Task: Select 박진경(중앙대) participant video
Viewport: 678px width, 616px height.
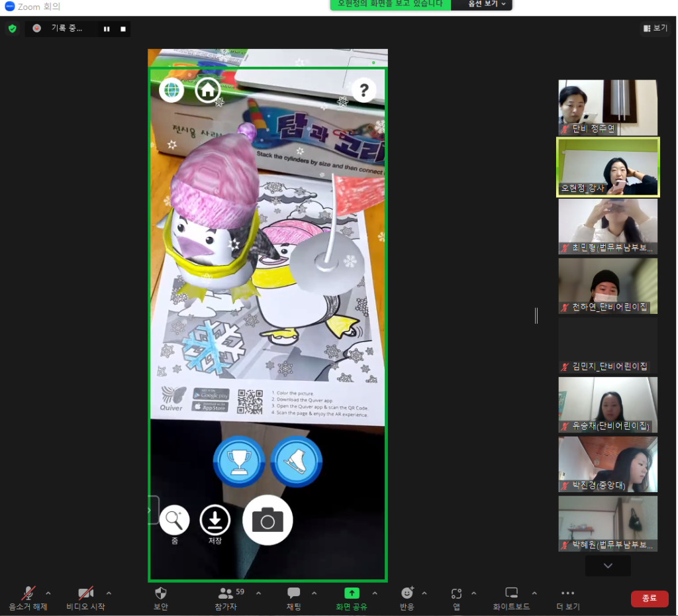Action: pos(608,464)
